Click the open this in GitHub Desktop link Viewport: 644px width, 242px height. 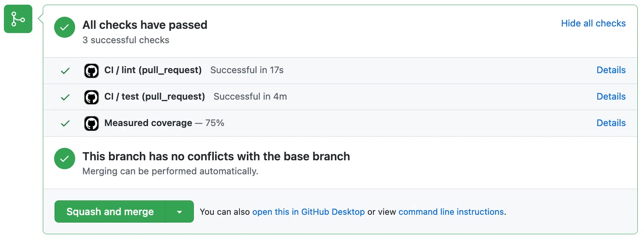[308, 212]
